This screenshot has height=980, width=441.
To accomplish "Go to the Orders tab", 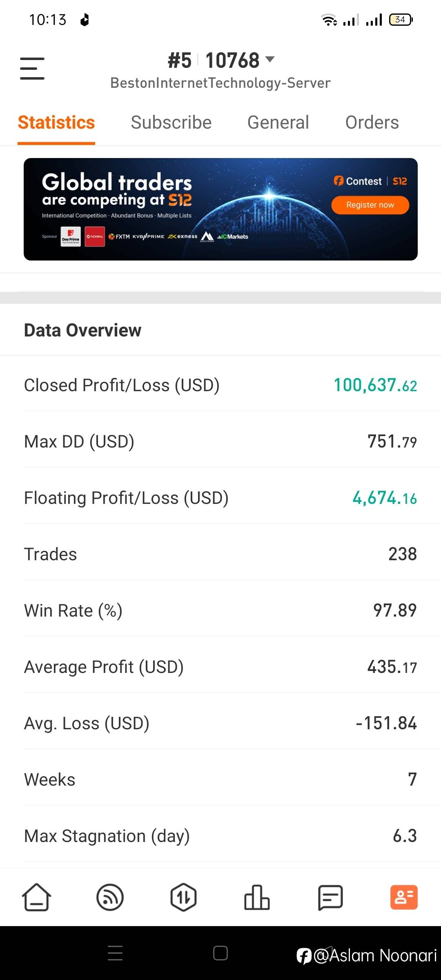I will 372,122.
